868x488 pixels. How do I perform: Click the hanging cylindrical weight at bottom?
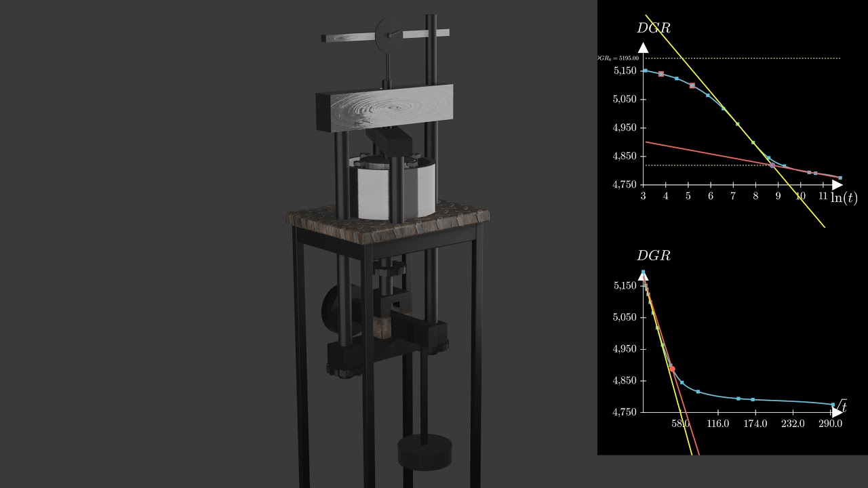(425, 452)
